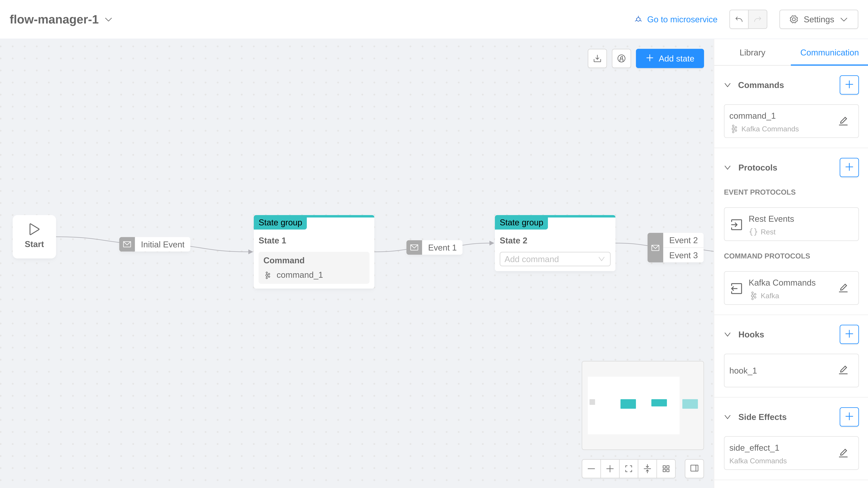Click the vertical center align canvas icon
868x488 pixels.
click(647, 468)
